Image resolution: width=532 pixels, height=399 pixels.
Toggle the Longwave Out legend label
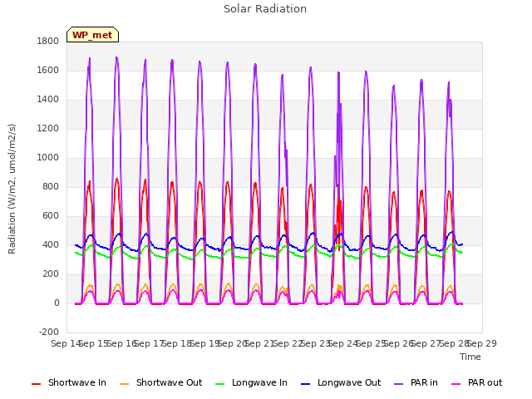[349, 382]
